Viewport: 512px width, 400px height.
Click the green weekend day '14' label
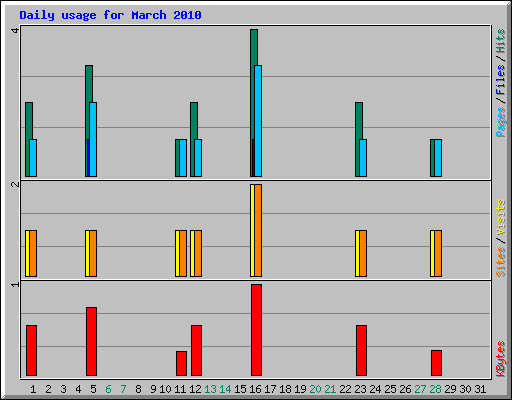[225, 389]
